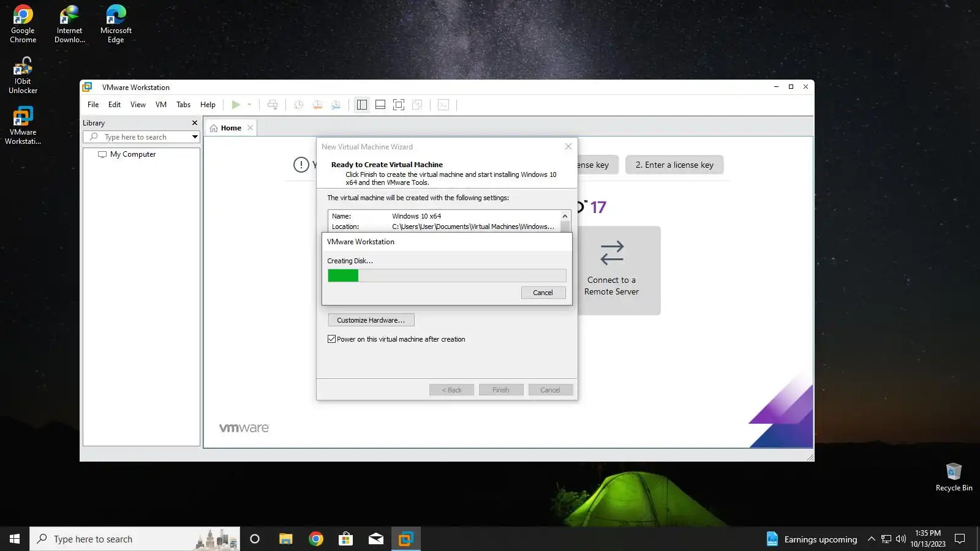Click the Take Snapshot clock icon

pyautogui.click(x=298, y=105)
